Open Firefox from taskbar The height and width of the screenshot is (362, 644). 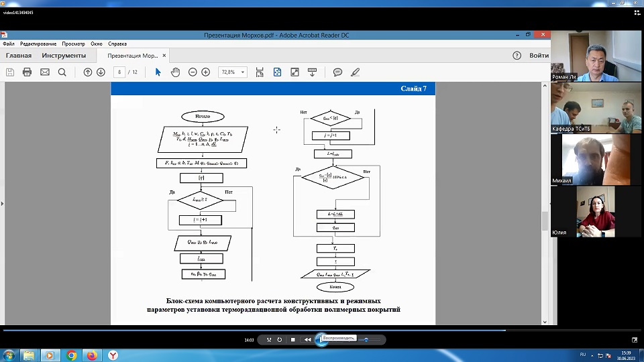pyautogui.click(x=92, y=355)
